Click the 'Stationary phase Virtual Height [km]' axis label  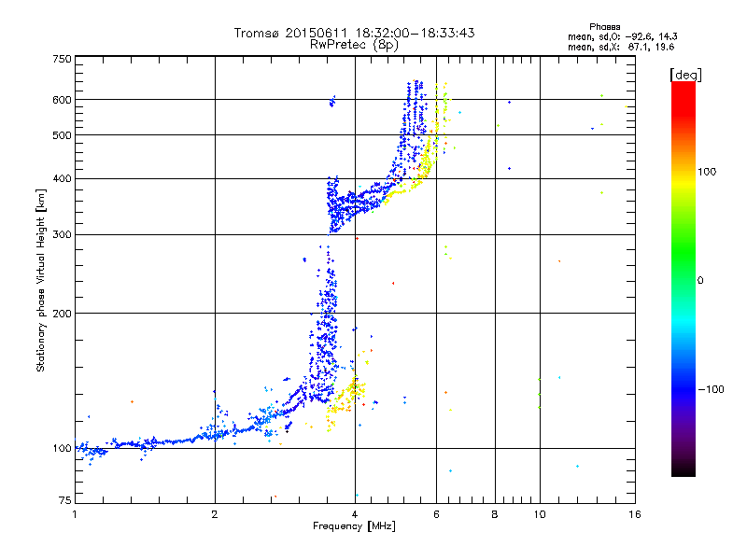click(41, 281)
